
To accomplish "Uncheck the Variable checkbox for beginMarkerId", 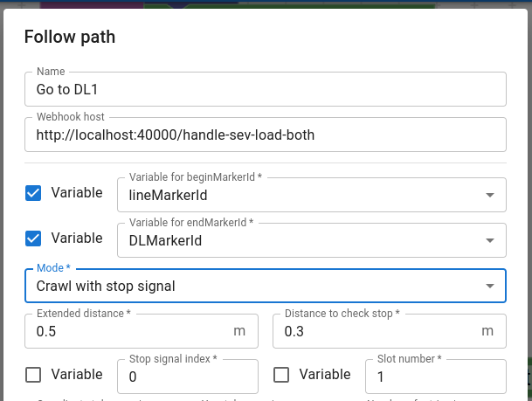I will point(33,193).
